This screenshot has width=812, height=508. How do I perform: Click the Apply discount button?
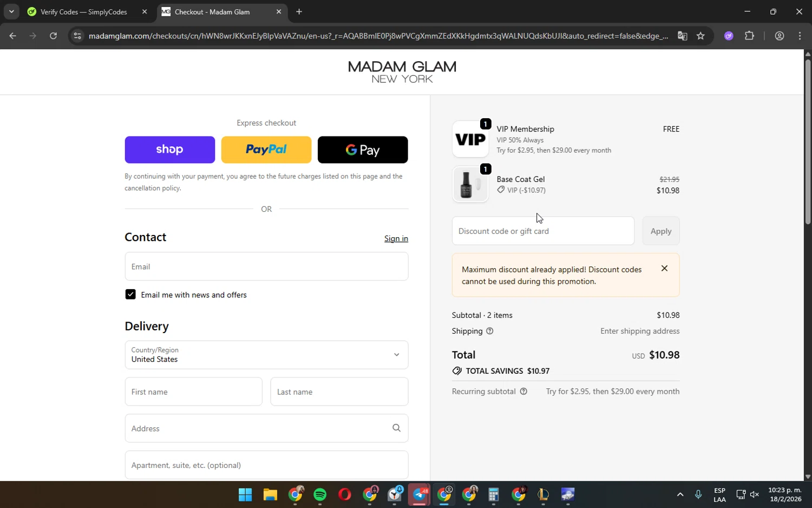click(x=661, y=231)
